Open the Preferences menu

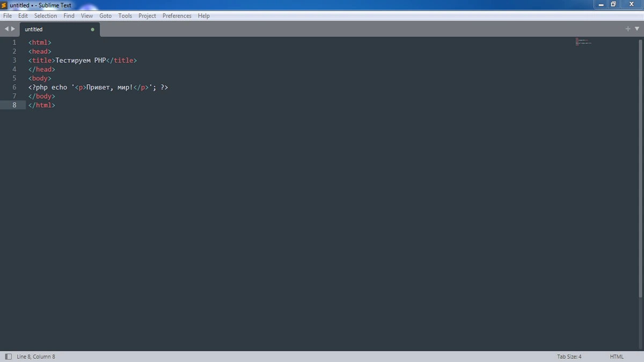177,16
